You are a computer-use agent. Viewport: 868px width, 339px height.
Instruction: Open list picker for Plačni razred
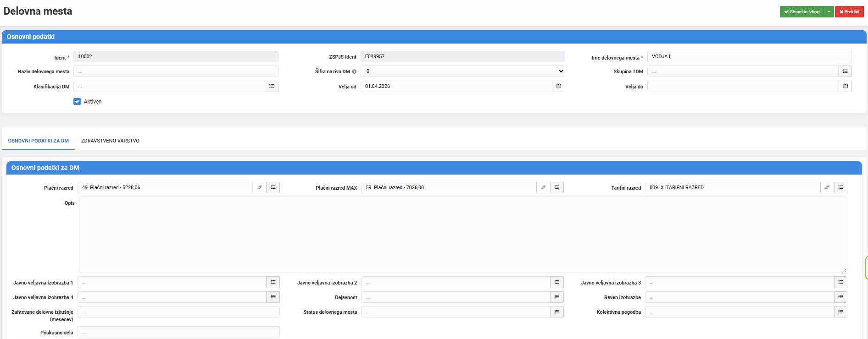273,187
